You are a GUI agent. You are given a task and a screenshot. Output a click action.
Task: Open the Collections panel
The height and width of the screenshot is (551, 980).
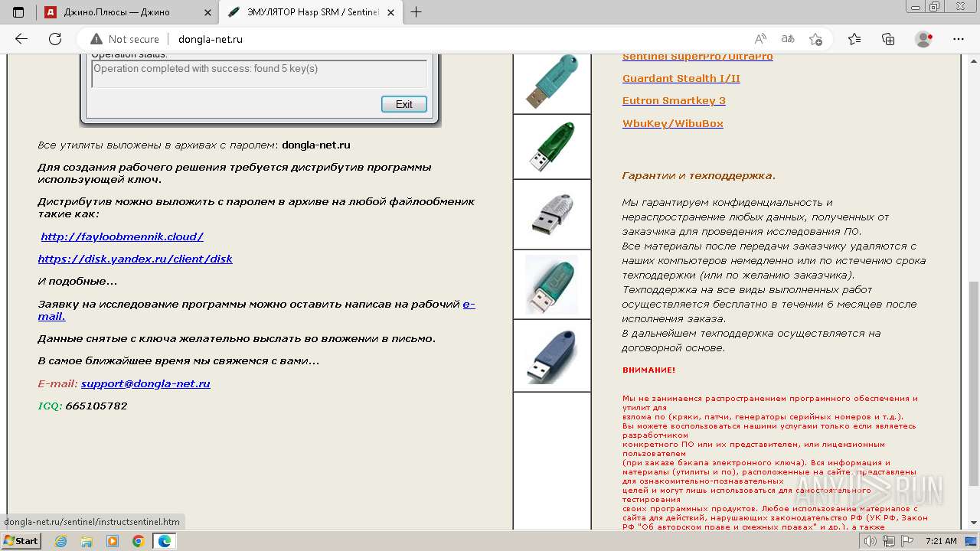[888, 39]
